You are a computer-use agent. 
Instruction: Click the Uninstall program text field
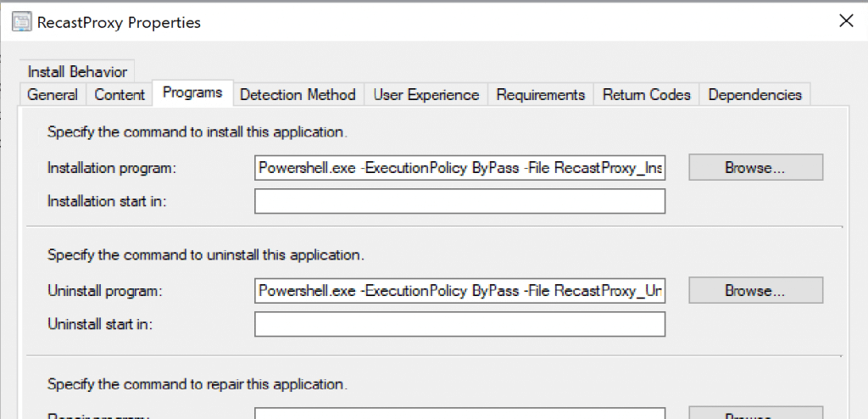[x=459, y=291]
